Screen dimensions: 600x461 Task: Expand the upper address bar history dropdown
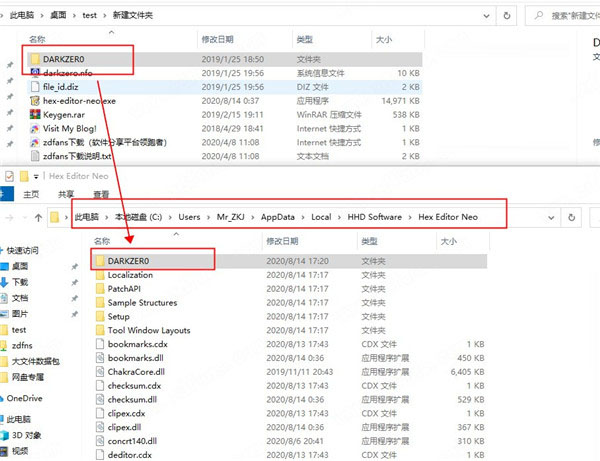click(486, 16)
